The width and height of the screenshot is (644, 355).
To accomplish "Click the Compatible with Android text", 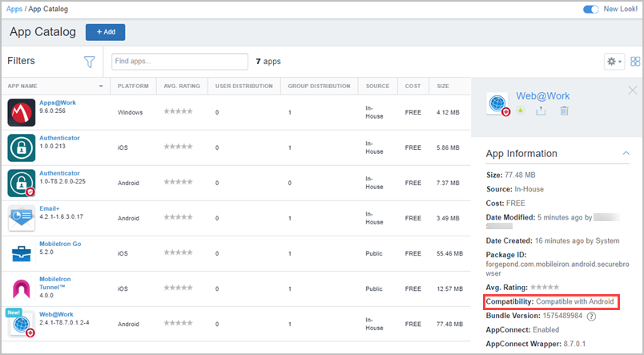I will 574,302.
